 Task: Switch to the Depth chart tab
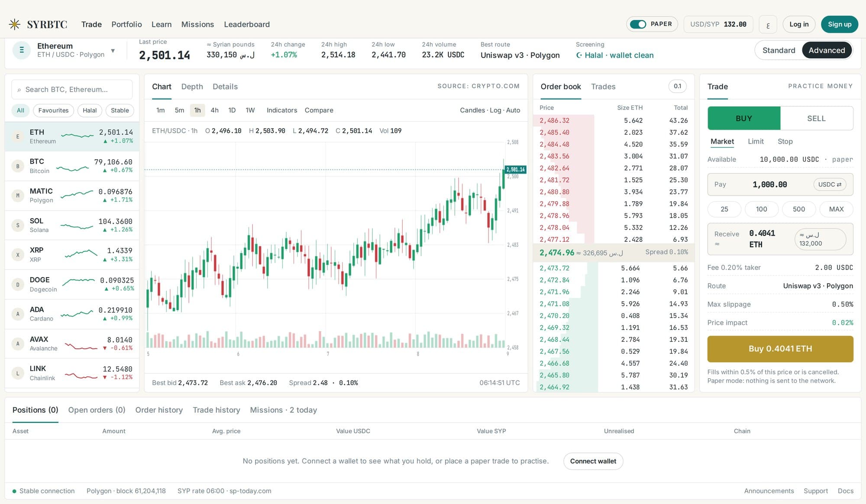coord(192,87)
